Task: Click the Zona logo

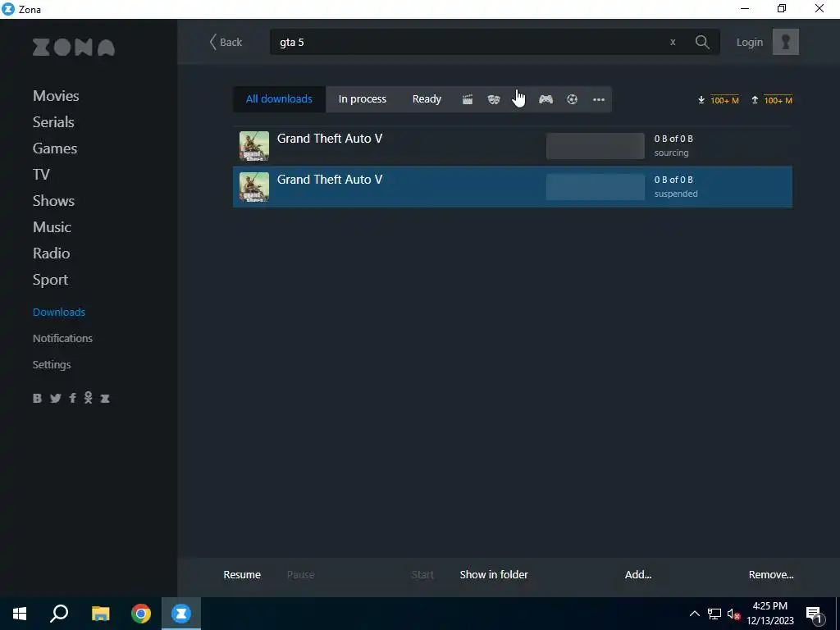Action: 73,47
